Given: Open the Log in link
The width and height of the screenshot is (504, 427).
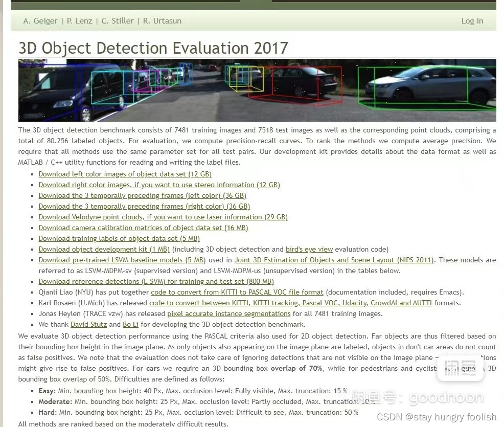Looking at the screenshot, I should pos(472,21).
